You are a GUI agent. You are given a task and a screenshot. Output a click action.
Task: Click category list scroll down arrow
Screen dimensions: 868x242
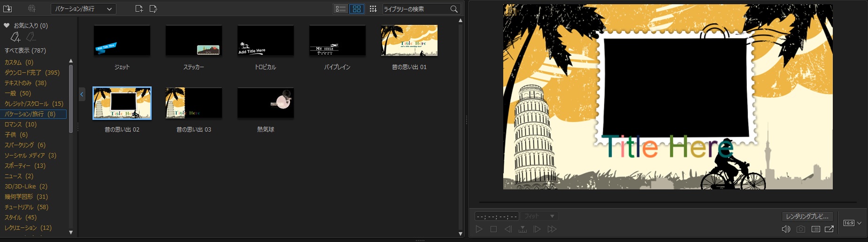coord(71,232)
